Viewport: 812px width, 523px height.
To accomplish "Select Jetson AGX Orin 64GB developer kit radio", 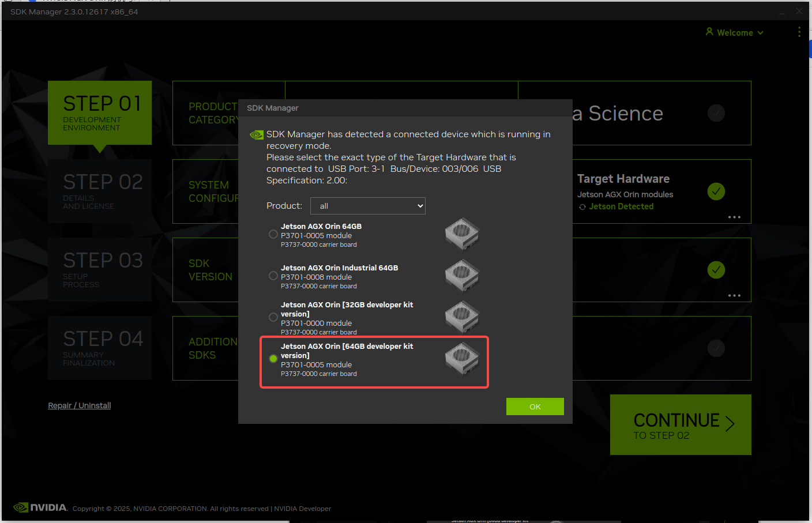I will [273, 359].
